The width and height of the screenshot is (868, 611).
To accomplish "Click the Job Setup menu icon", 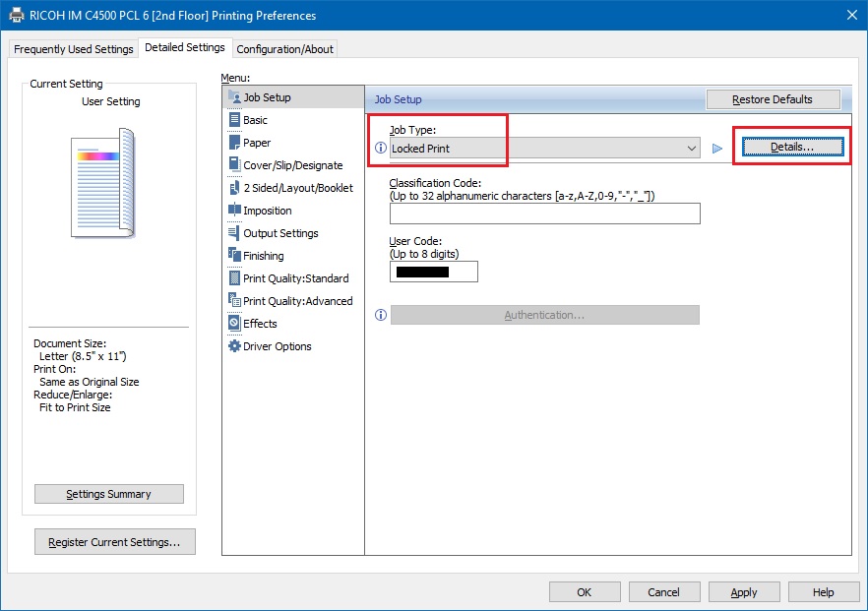I will pos(234,96).
